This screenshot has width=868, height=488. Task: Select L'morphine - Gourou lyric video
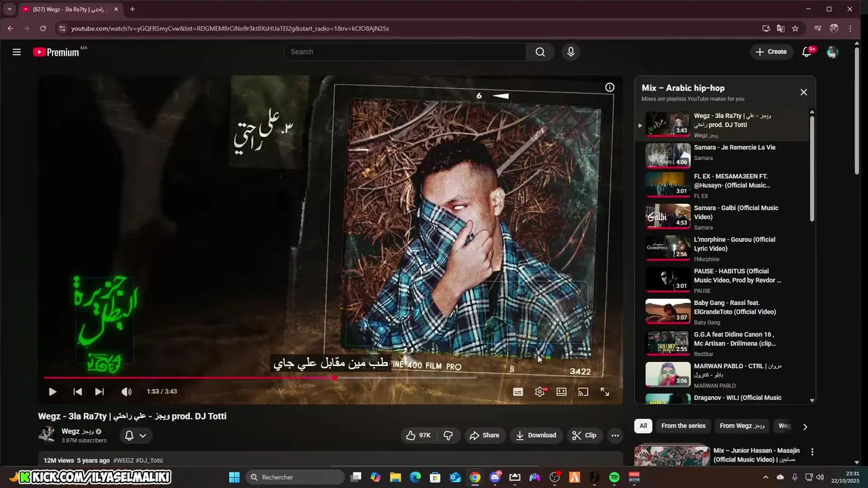click(x=723, y=249)
